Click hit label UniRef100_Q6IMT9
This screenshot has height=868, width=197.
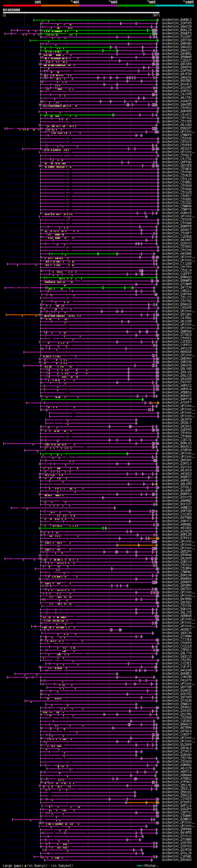(177, 419)
